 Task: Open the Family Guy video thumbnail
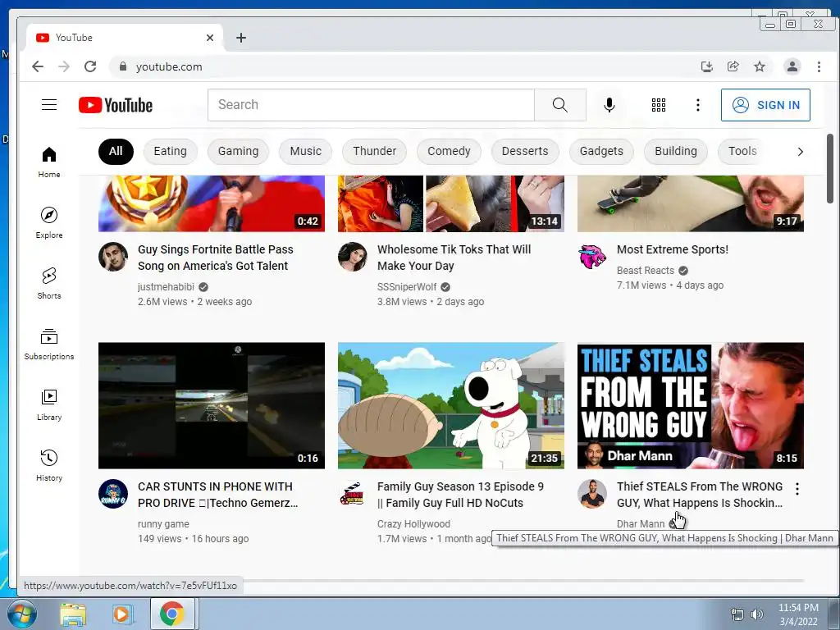[x=451, y=405]
